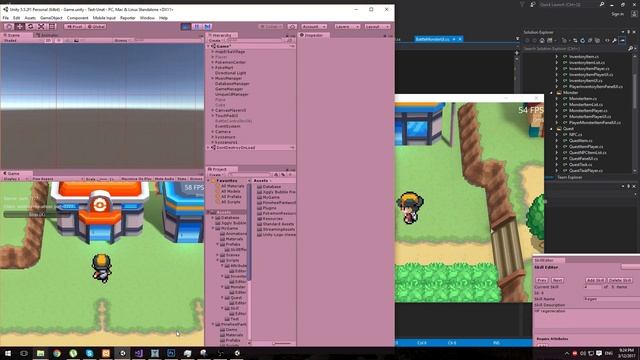Select the Rect tool in Unity toolbar
The width and height of the screenshot is (640, 360).
(52, 27)
